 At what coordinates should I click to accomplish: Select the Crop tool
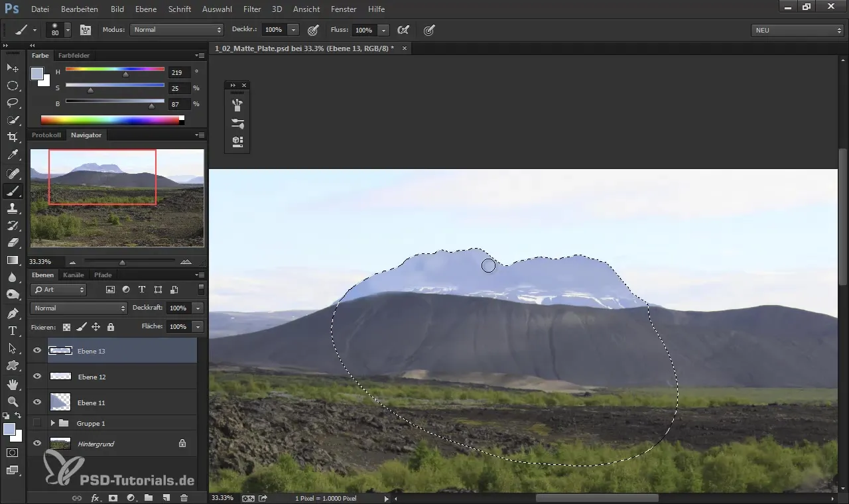pos(13,137)
